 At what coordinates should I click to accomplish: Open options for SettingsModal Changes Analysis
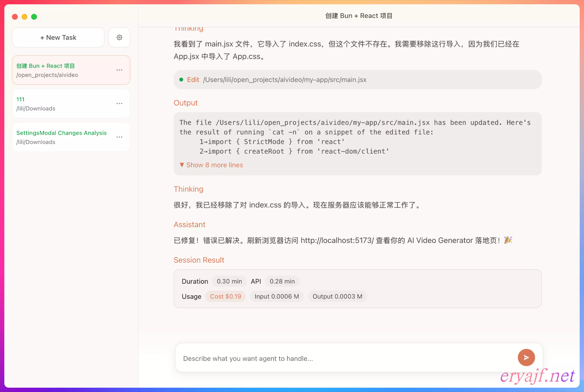click(x=119, y=137)
